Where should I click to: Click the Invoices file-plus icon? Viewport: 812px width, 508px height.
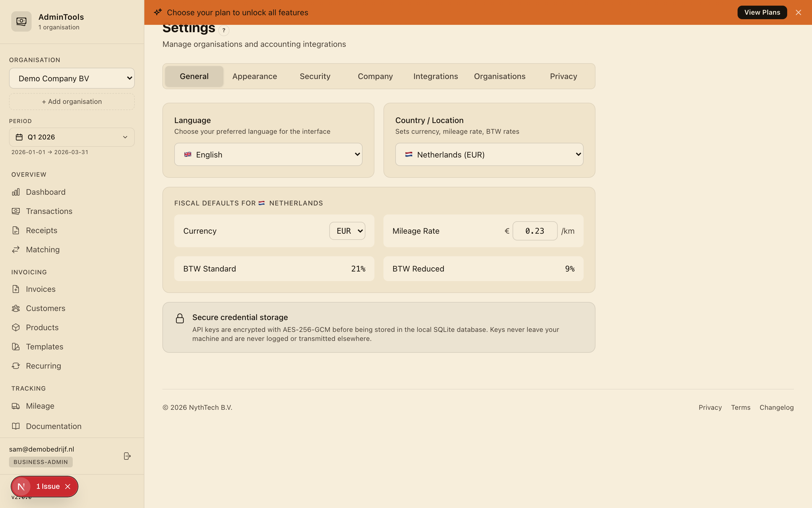click(16, 289)
